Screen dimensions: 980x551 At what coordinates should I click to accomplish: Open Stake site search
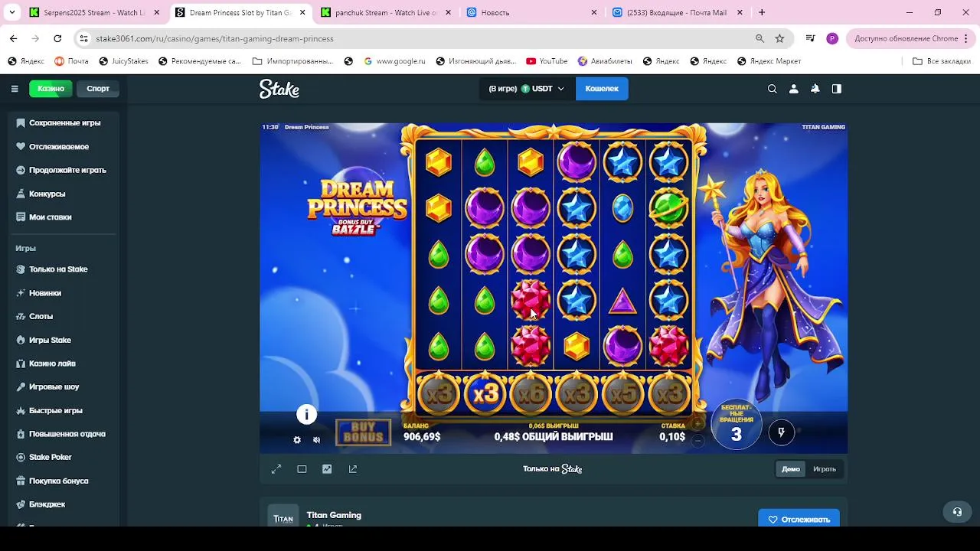tap(773, 89)
